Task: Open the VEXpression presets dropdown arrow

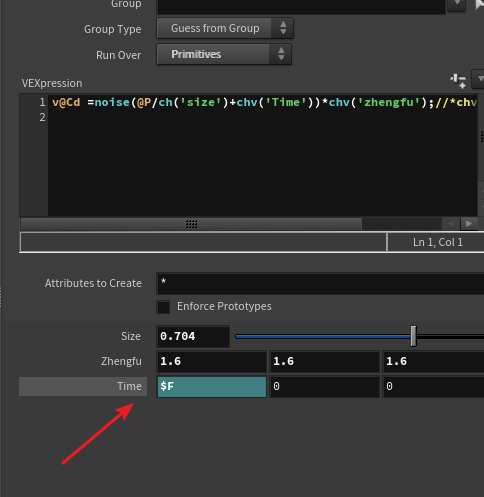Action: click(x=478, y=79)
